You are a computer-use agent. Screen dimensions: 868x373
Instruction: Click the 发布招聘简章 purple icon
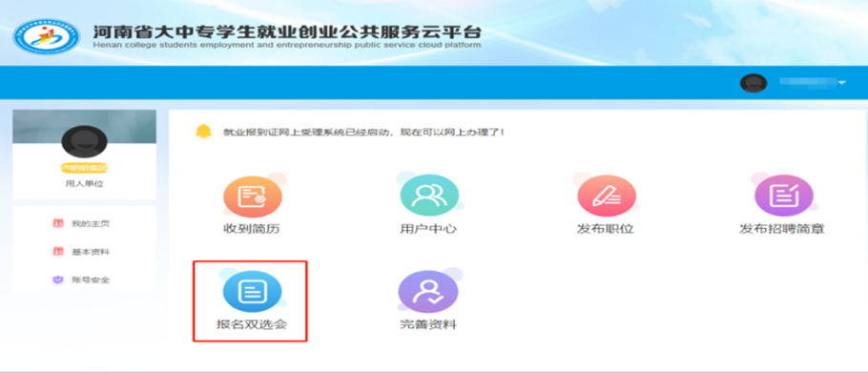(x=784, y=196)
